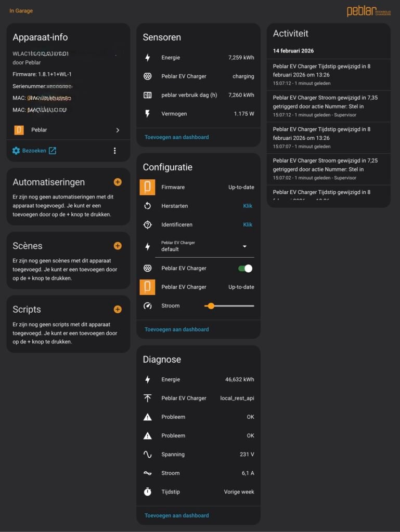Click the Stroom gauge icon in Configuratie
The image size is (400, 532).
148,305
